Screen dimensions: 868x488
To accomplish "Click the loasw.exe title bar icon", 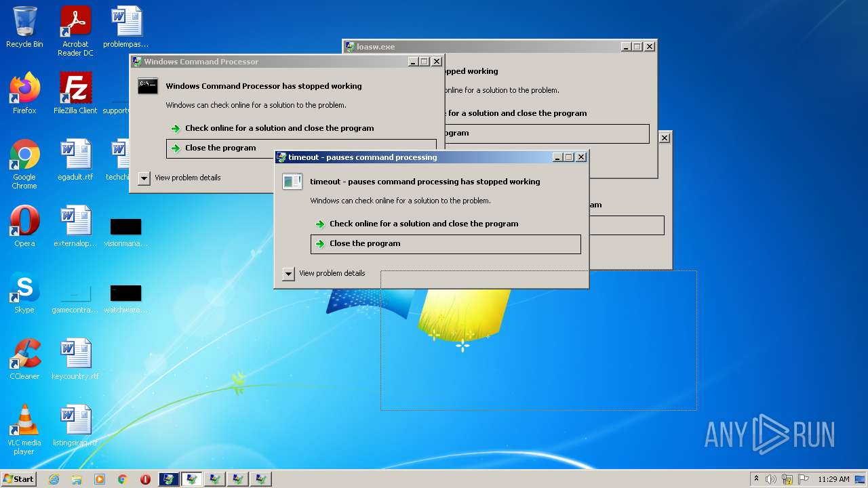I will point(350,47).
